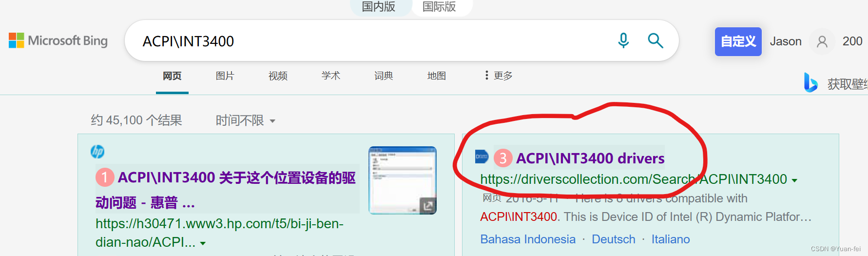View the 200 rewards points

click(x=852, y=41)
